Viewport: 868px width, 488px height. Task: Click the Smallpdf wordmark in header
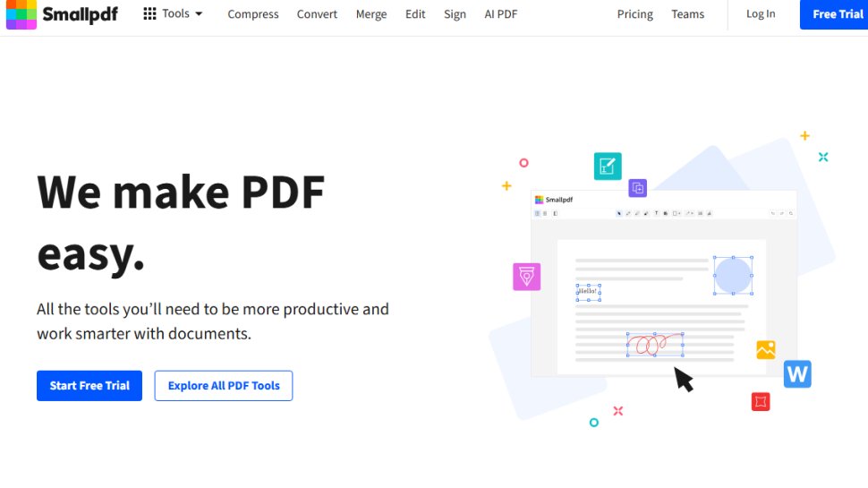(x=80, y=14)
